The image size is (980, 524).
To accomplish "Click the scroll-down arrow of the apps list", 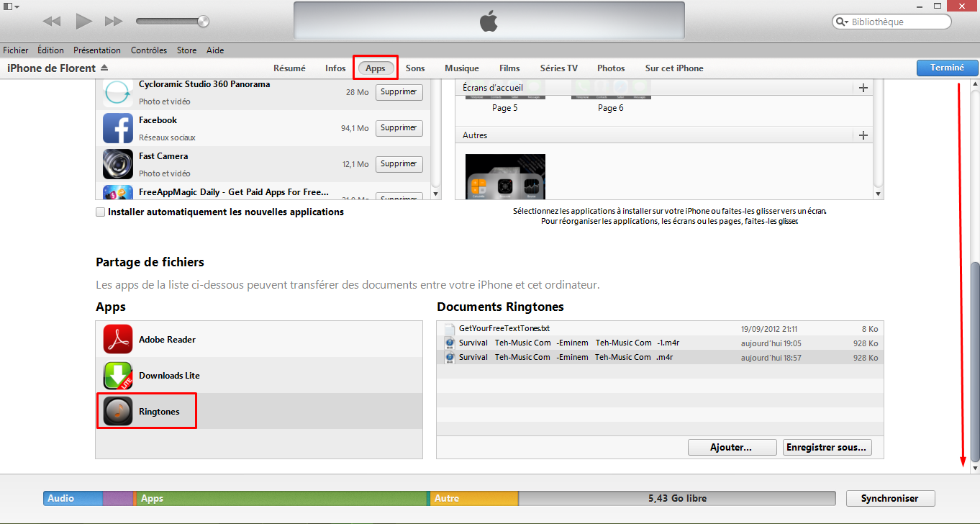I will tap(435, 194).
